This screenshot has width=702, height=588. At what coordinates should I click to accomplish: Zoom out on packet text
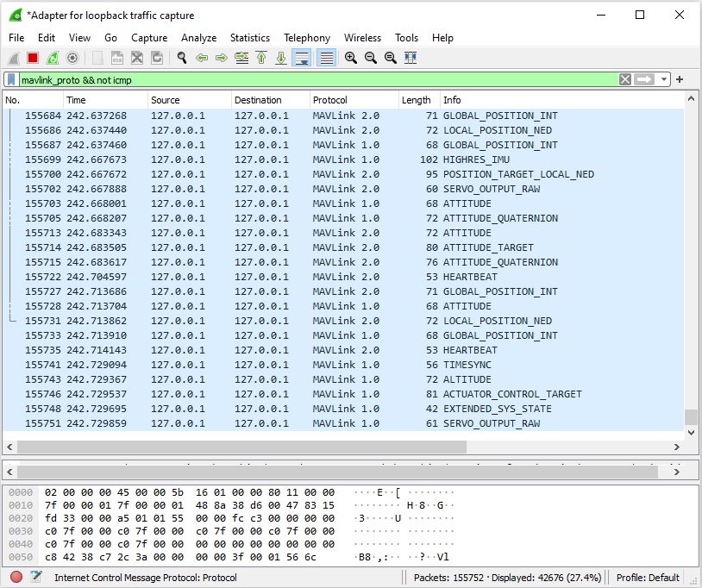[x=370, y=58]
